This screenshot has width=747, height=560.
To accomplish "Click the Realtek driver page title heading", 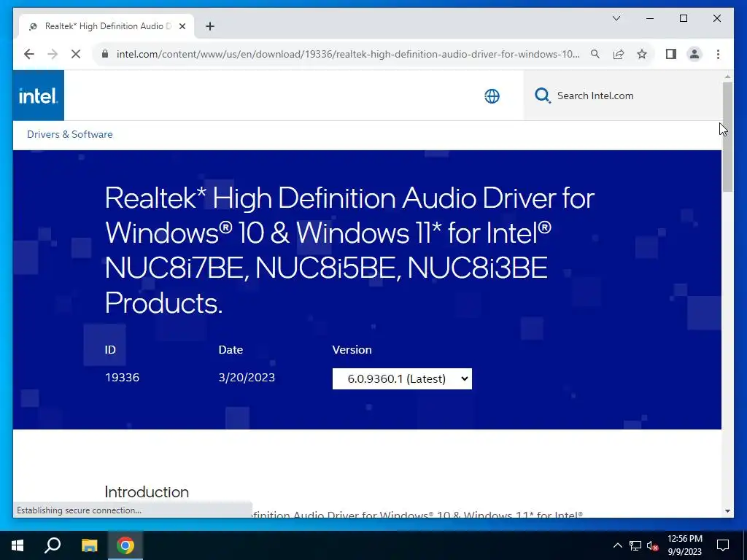I will pos(349,250).
